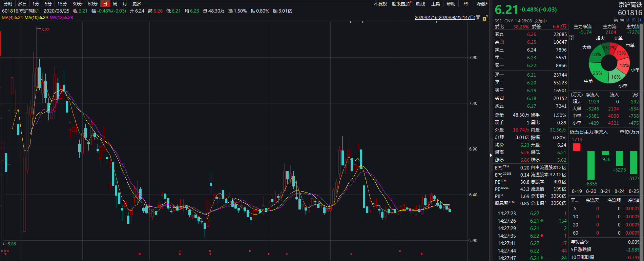Select the 30分 minute period
Viewport: 644px width, 261px height.
(x=77, y=4)
